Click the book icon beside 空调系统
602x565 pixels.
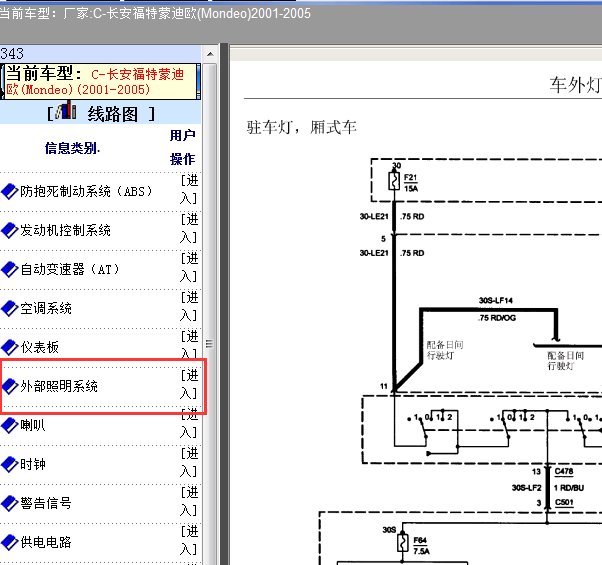tap(10, 308)
